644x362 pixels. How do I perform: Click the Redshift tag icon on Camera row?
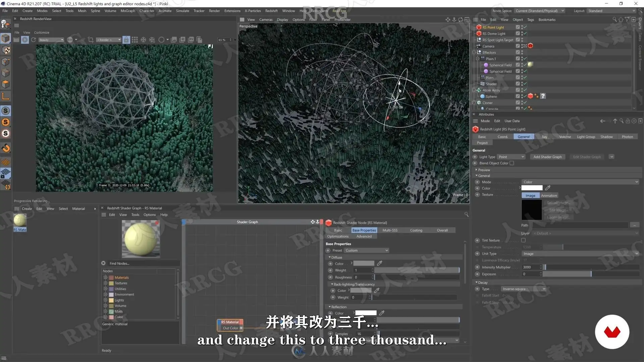coord(530,46)
